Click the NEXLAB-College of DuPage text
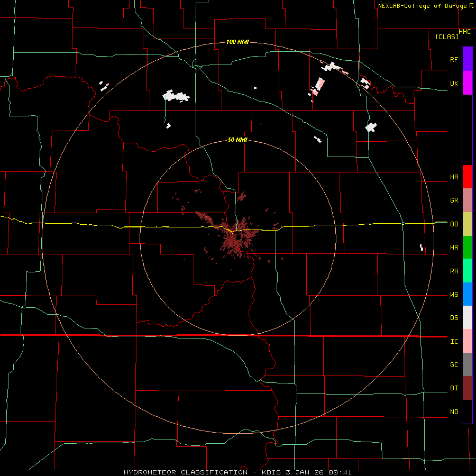Screen dimensions: 476x476 click(x=423, y=6)
